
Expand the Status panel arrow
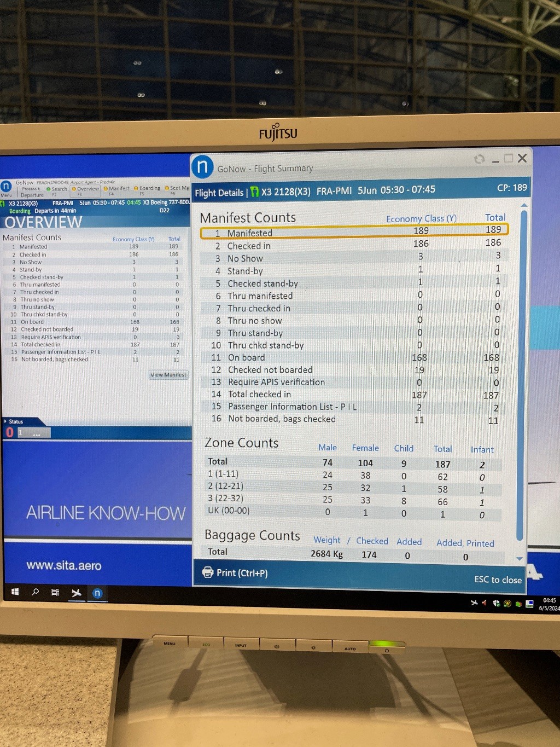point(5,421)
